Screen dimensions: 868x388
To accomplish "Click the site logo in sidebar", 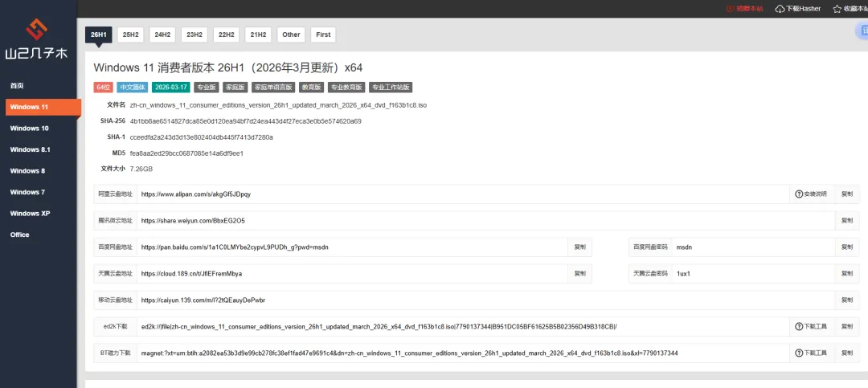I will coord(36,39).
